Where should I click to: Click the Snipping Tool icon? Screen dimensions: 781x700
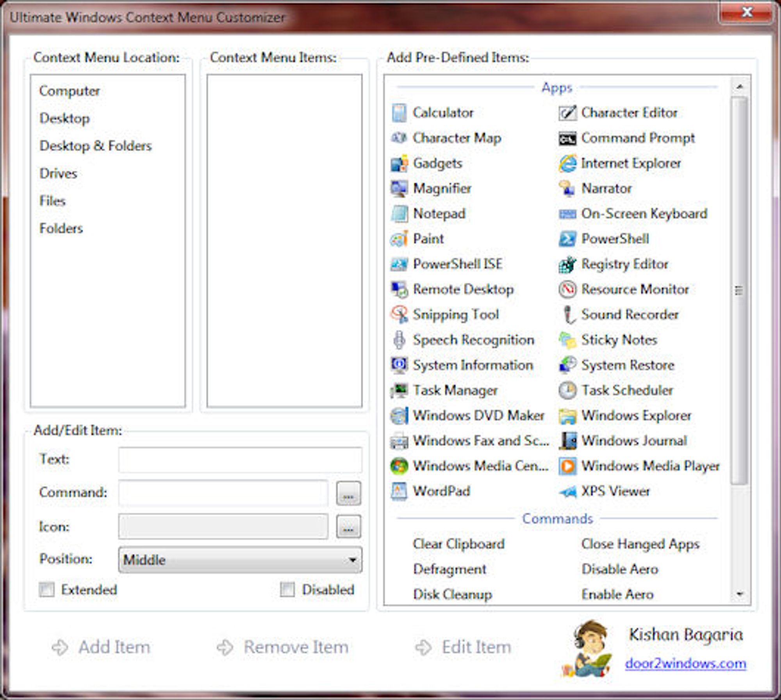click(x=399, y=315)
